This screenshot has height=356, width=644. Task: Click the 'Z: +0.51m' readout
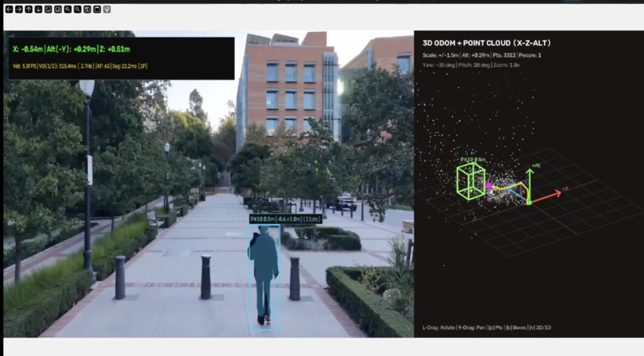click(x=114, y=49)
